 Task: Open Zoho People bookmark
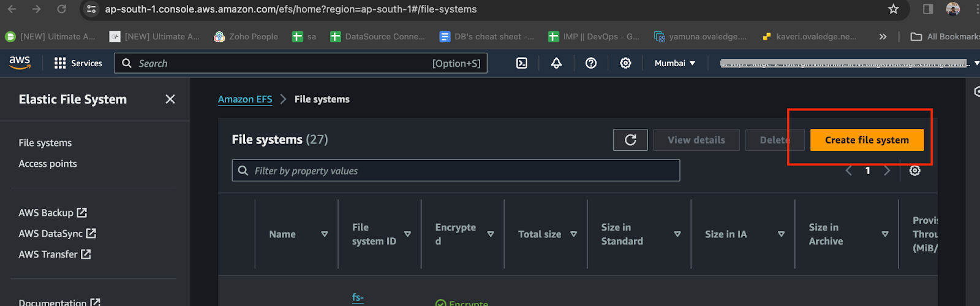246,37
